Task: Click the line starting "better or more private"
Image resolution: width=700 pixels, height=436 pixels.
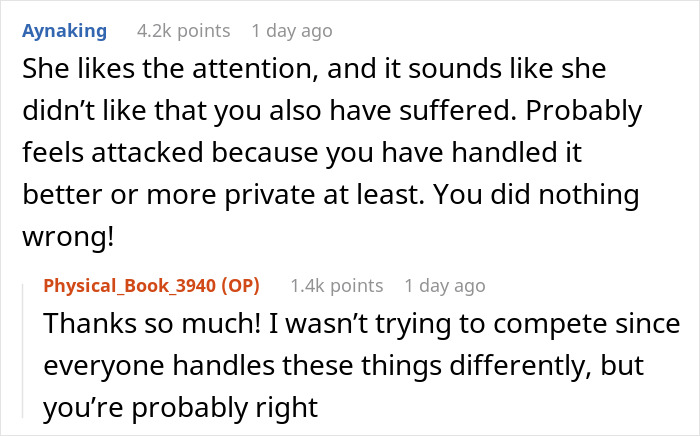Action: pos(331,195)
